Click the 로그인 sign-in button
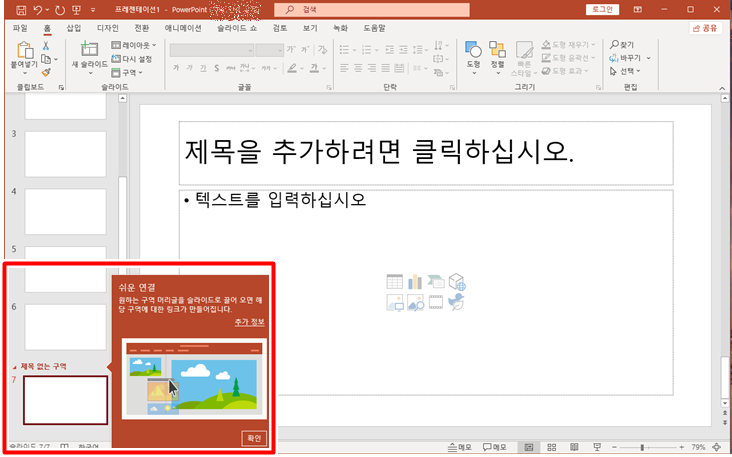The height and width of the screenshot is (457, 732). (x=602, y=9)
